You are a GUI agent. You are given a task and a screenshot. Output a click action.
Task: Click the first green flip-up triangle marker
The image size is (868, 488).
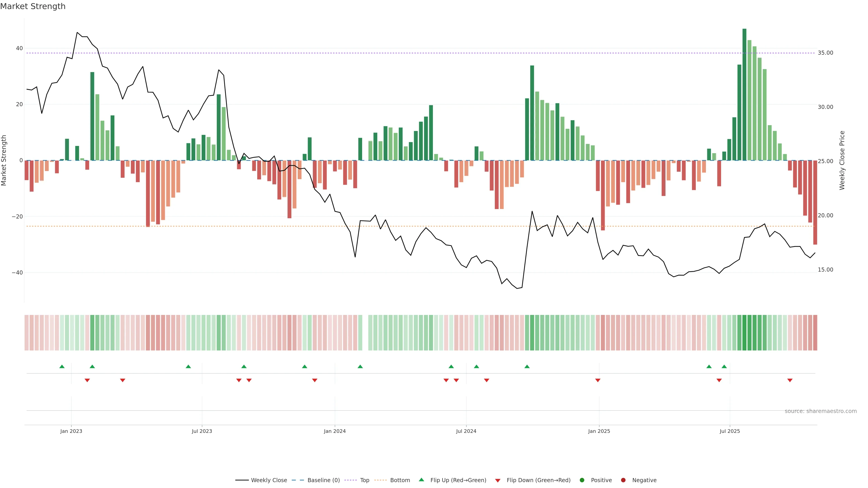[62, 366]
